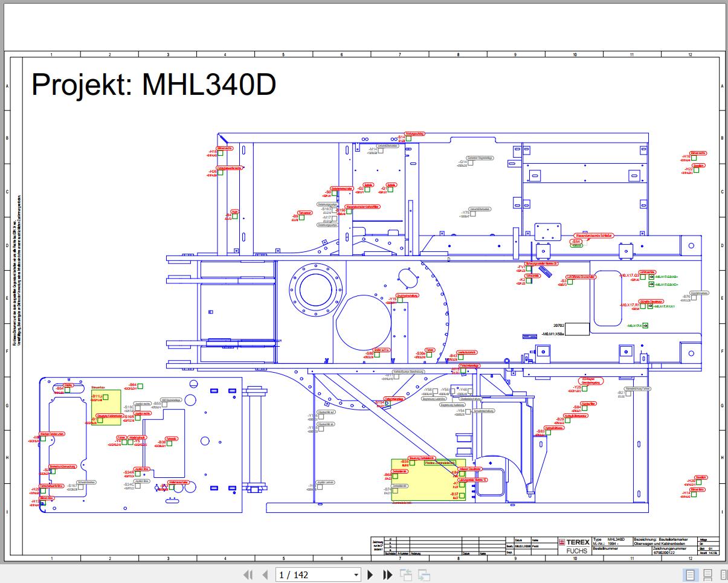Select the two-page layout icon at far right
Screen dimensions: 728x583
coord(724,575)
